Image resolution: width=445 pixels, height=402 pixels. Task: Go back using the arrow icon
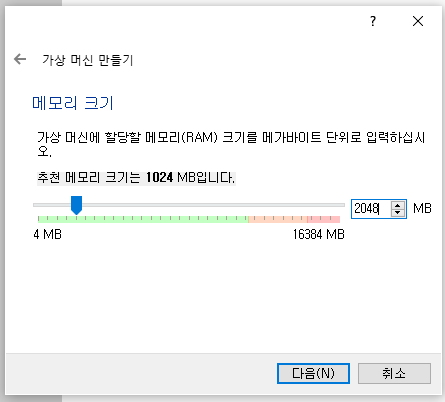20,59
